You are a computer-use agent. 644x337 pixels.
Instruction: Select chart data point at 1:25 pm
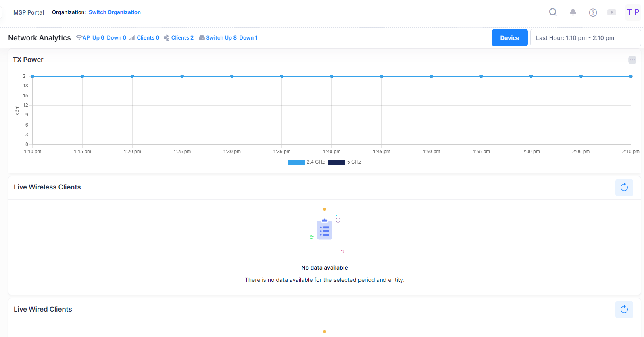tap(182, 76)
